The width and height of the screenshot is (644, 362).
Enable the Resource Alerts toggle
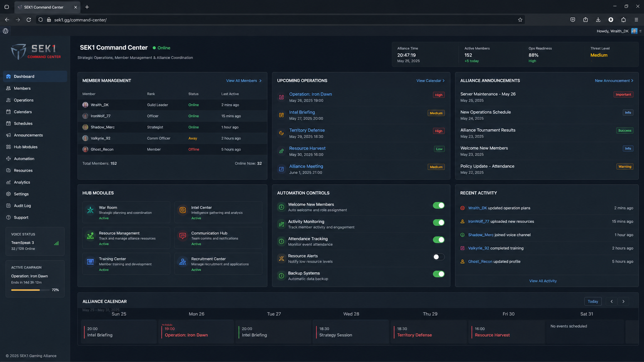click(438, 257)
